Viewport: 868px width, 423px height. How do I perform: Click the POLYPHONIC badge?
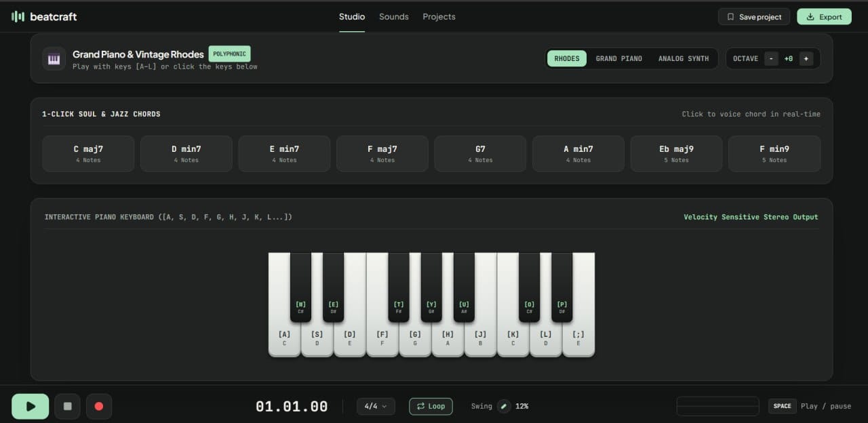pos(229,54)
